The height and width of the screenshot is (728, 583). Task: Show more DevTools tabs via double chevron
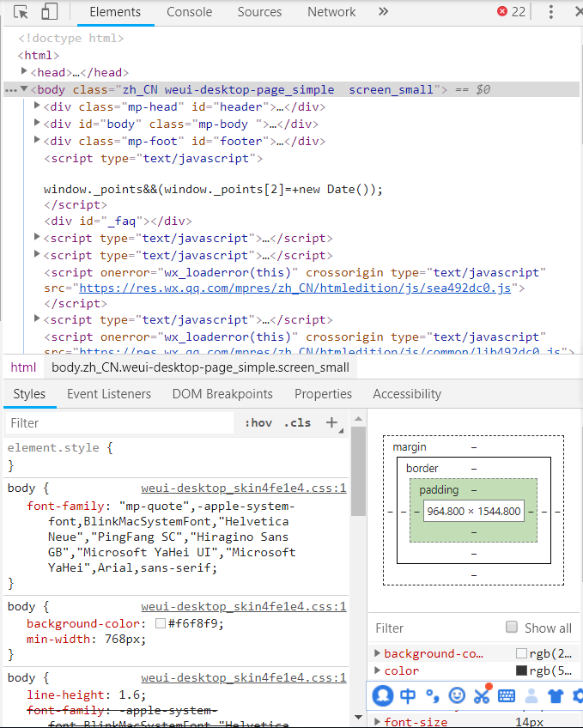(x=383, y=12)
